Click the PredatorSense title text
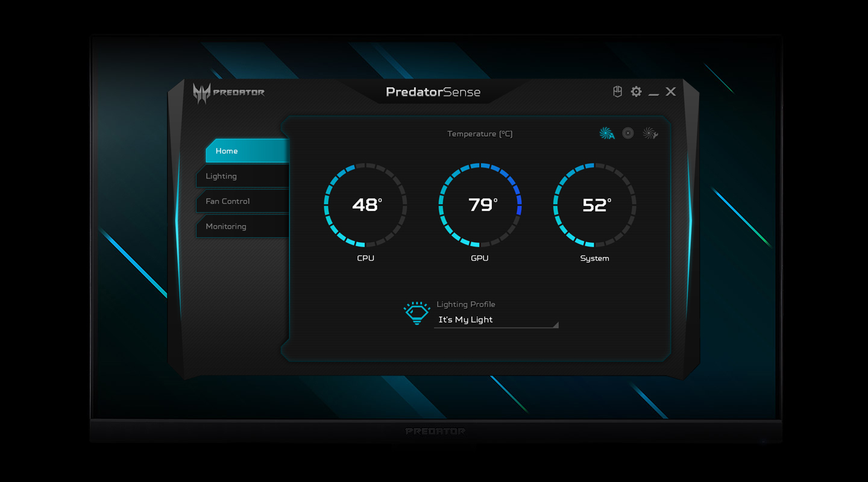This screenshot has width=868, height=482. click(433, 92)
